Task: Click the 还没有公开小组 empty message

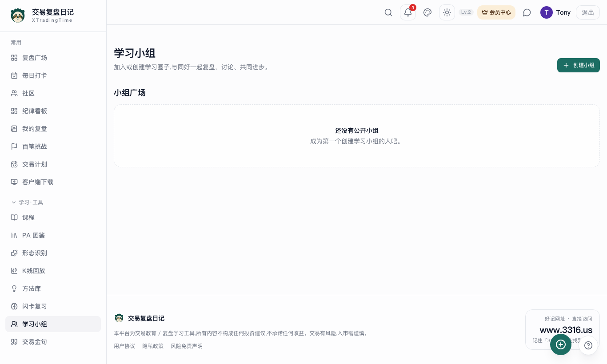Action: click(x=357, y=131)
